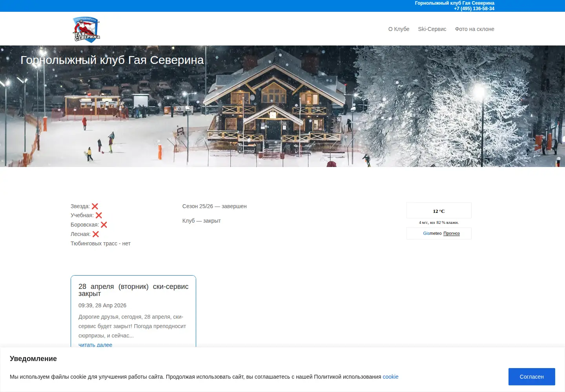Click the Клуб — закрыт status text
The height and width of the screenshot is (392, 565).
201,221
